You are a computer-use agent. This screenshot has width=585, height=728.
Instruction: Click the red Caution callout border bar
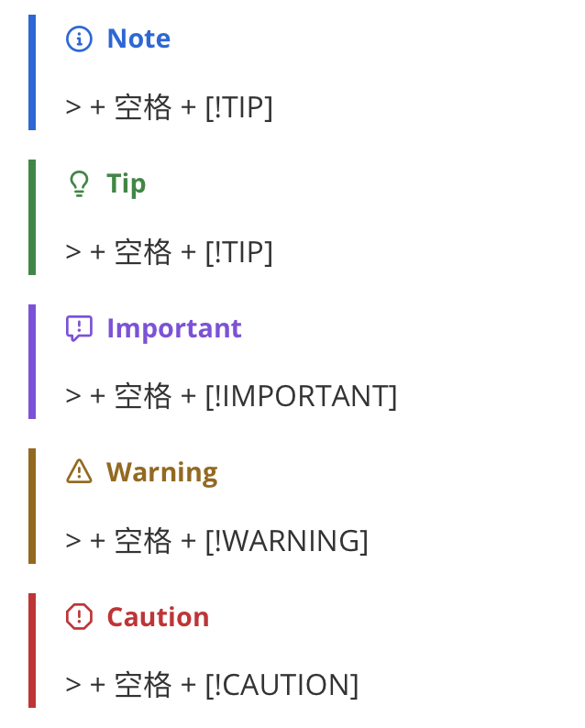click(x=32, y=650)
